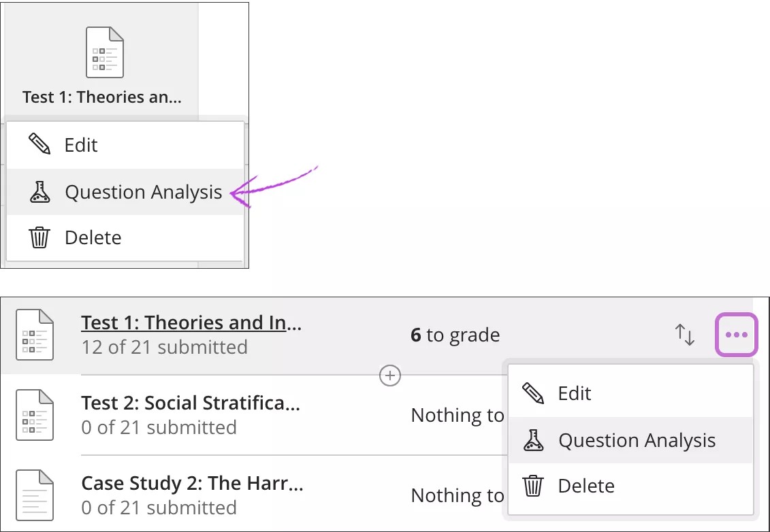The image size is (770, 532).
Task: Select the 12 of 21 submitted text
Action: (163, 347)
